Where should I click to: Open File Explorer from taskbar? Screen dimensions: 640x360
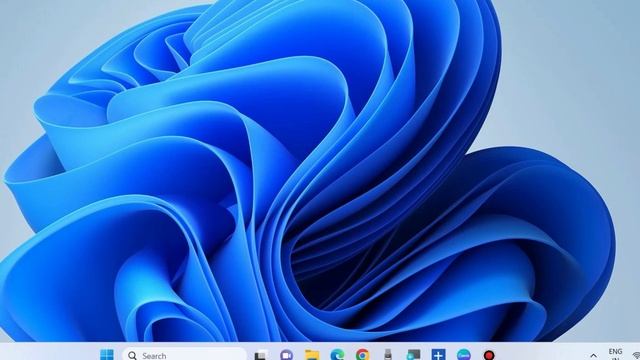pos(312,355)
